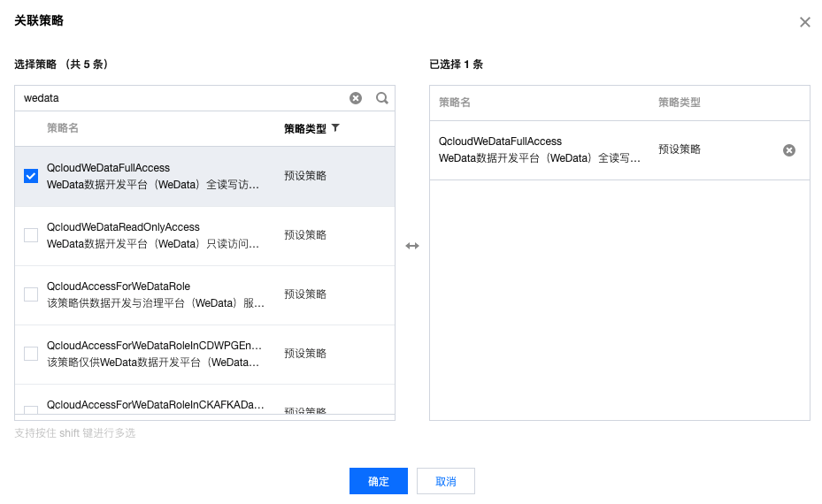This screenshot has width=822, height=504.
Task: Check the QcloudWeDataReadOnlyAccess checkbox
Action: [31, 235]
